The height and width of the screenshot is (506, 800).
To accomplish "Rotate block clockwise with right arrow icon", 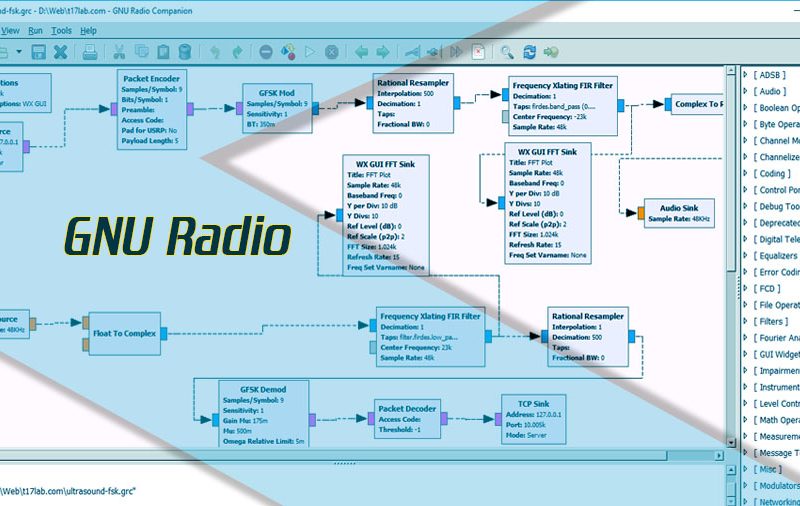I will 383,52.
